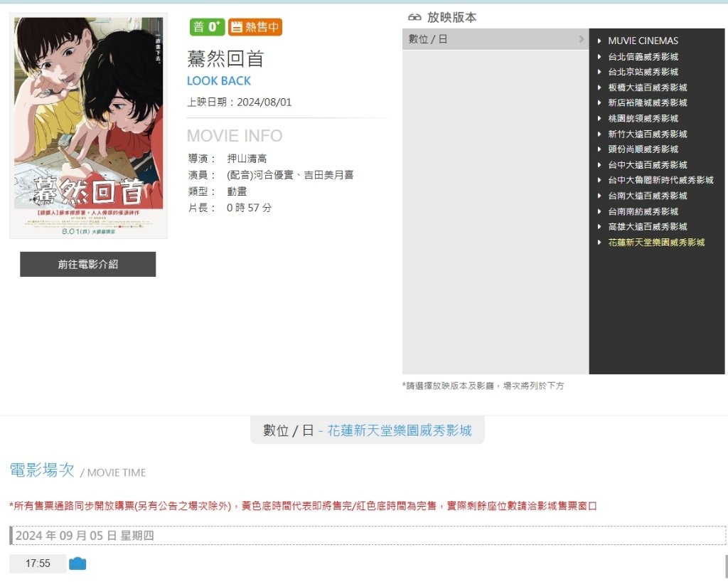Choose 台南大遠百威秀影城 cinema
728x582 pixels.
pos(648,196)
